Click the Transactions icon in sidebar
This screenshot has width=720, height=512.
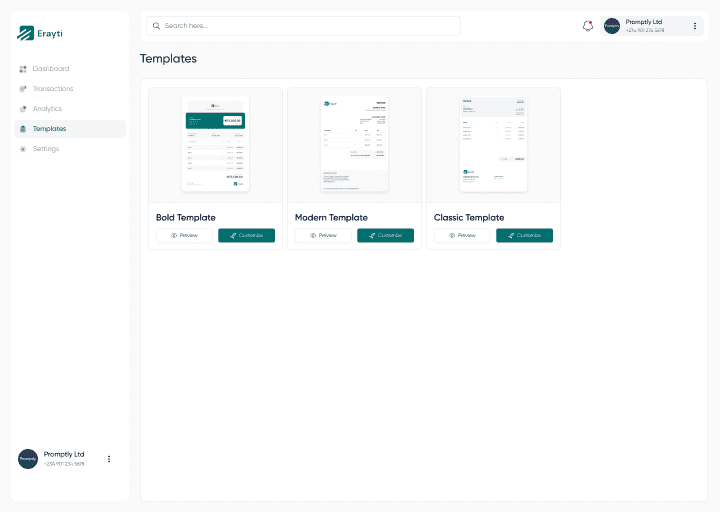23,89
